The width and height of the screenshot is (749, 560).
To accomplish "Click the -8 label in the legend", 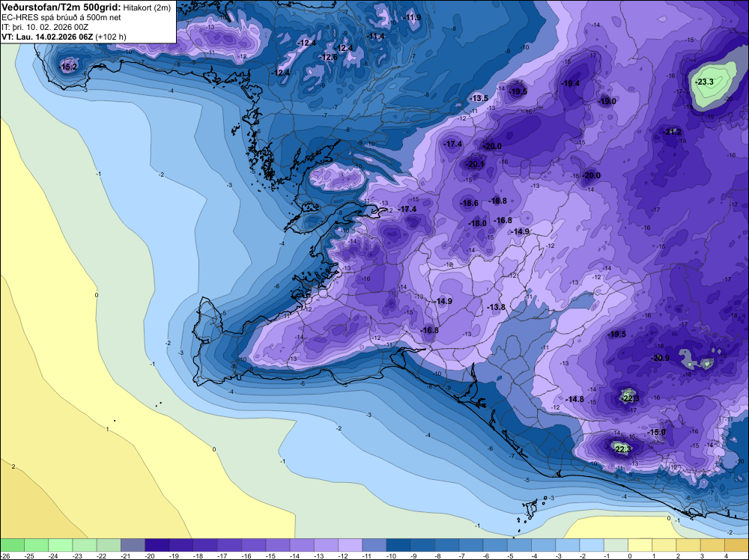I will [x=440, y=556].
